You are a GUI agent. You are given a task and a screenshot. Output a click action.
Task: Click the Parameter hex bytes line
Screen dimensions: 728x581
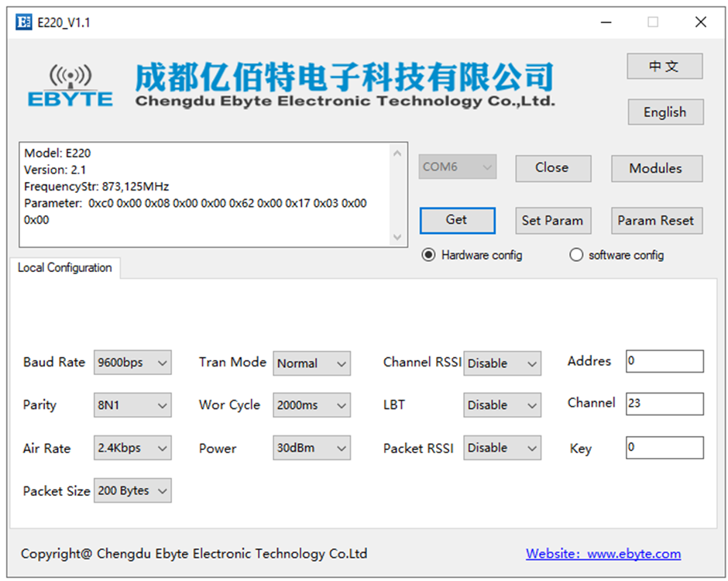195,204
